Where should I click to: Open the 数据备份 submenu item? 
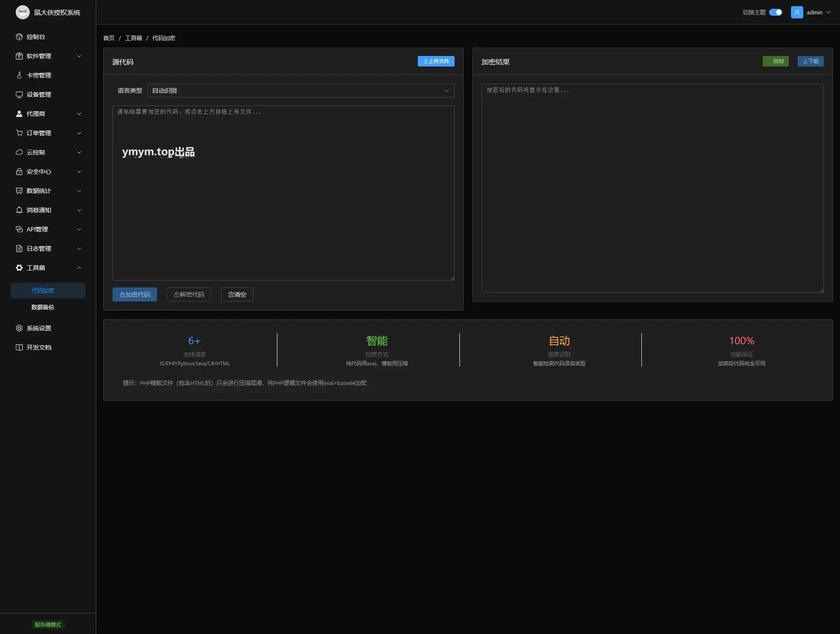tap(48, 307)
